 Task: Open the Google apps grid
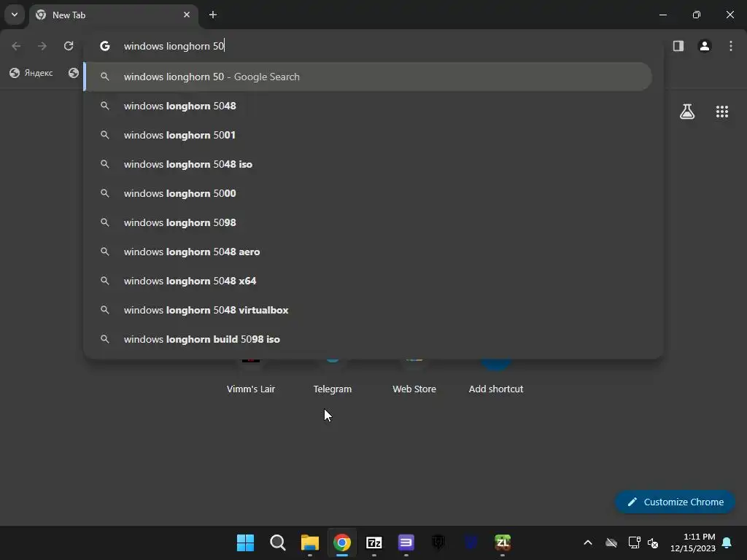[721, 112]
